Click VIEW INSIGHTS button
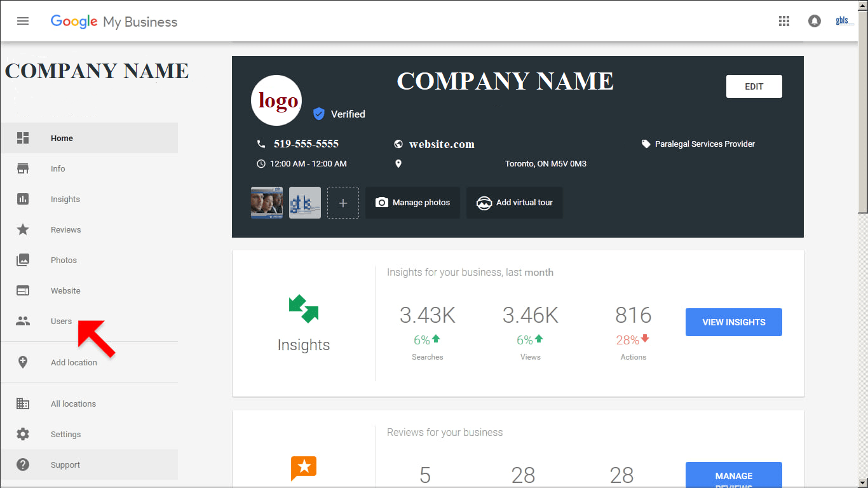 (734, 322)
